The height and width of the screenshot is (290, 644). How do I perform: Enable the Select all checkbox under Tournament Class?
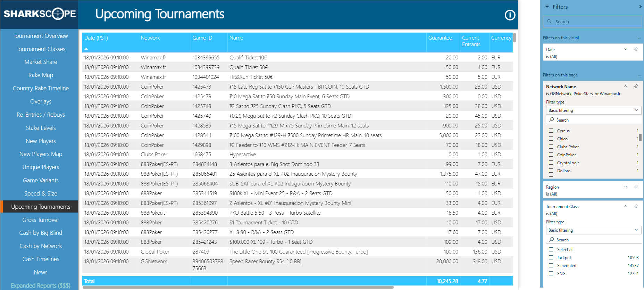(551, 250)
